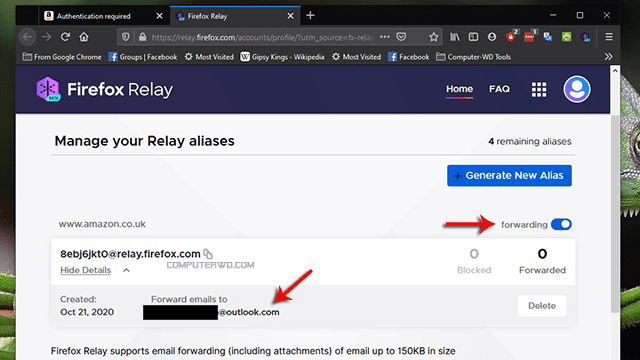Viewport: 640px width, 360px height.
Task: Close the Firefox Relay tab
Action: 290,16
